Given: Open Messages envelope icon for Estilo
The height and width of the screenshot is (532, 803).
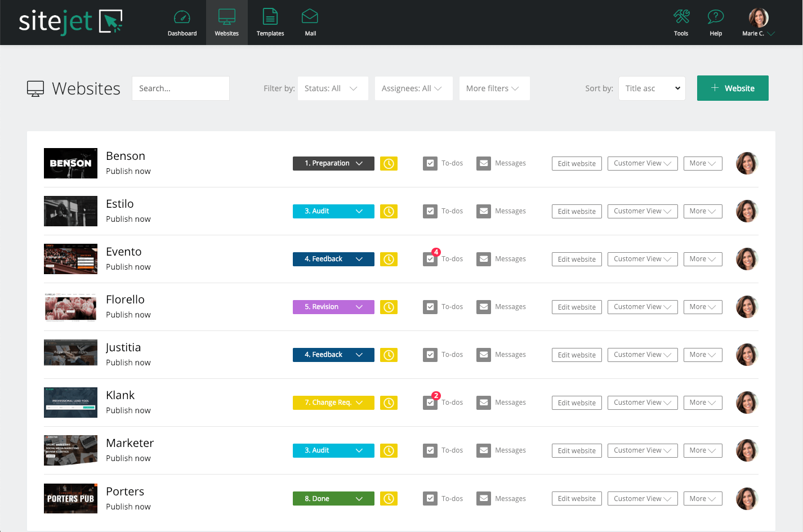Looking at the screenshot, I should 484,212.
